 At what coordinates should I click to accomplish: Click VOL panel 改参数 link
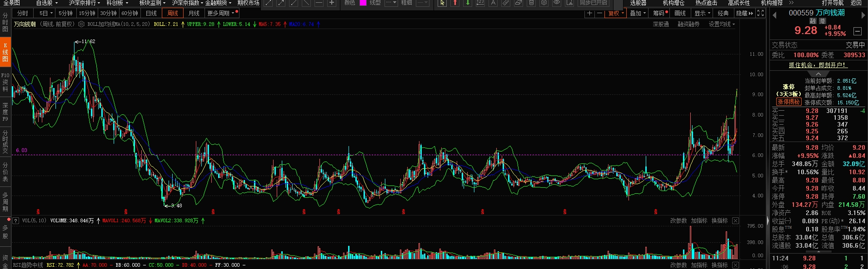click(678, 221)
